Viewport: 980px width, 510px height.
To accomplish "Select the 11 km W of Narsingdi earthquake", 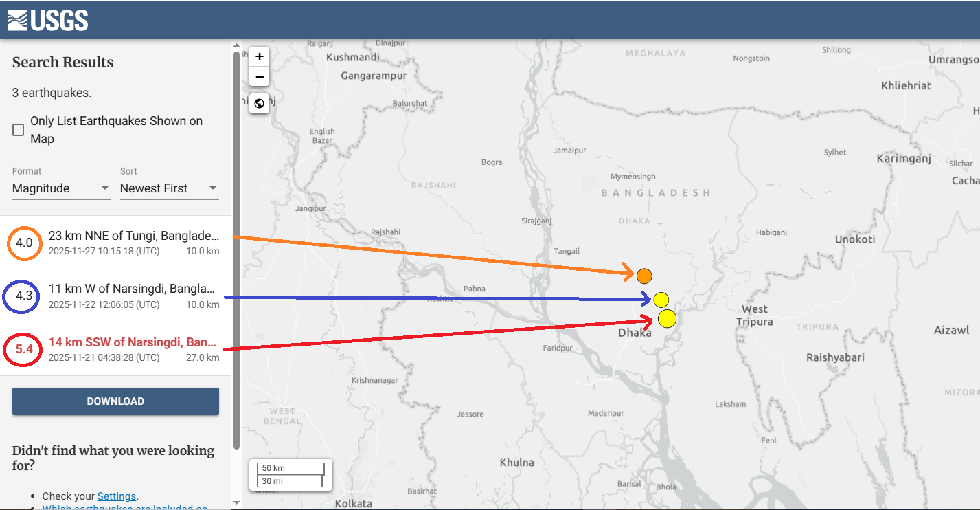I will (x=131, y=289).
